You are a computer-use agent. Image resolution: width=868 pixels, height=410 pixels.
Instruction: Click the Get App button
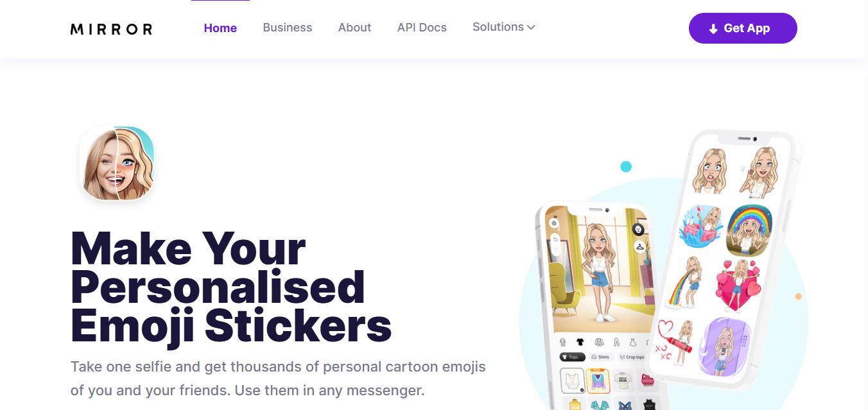(x=743, y=28)
